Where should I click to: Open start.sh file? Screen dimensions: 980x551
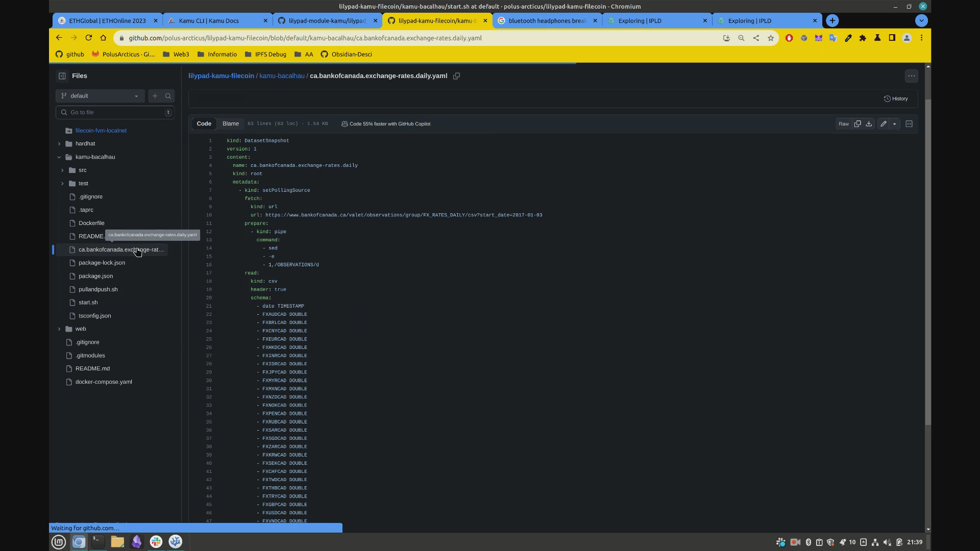tap(88, 303)
